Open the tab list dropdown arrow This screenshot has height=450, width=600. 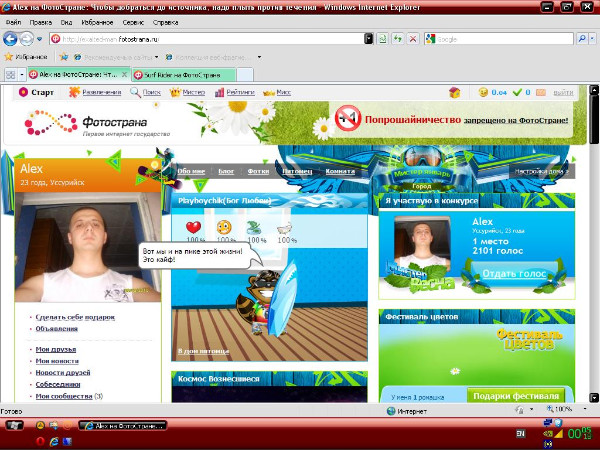pyautogui.click(x=22, y=75)
